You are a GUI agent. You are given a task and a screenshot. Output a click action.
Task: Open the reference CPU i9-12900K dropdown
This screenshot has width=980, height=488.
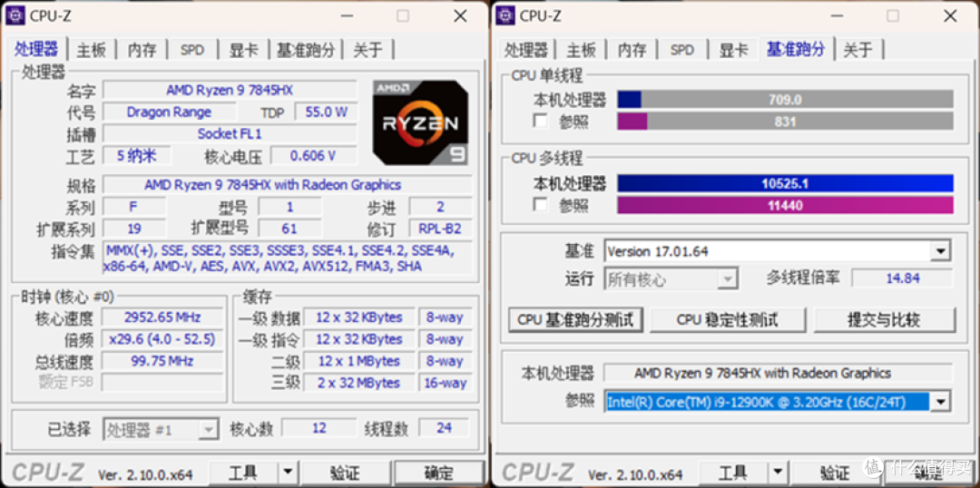[x=939, y=401]
